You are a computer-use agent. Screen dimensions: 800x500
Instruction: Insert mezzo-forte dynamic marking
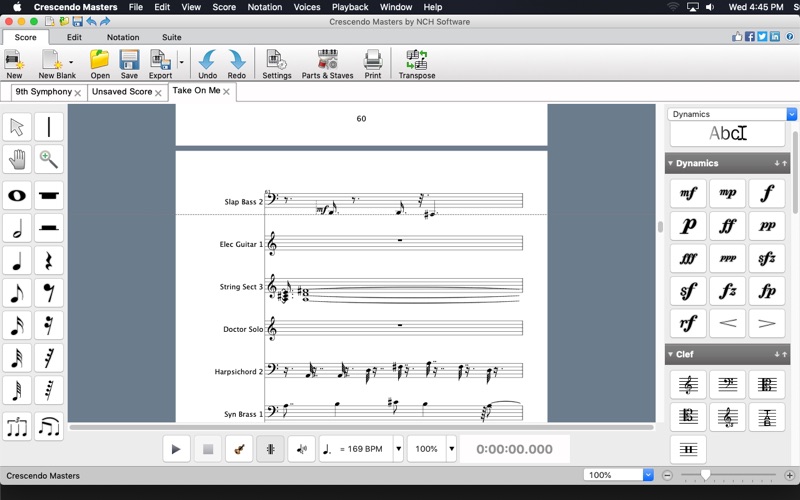[688, 193]
